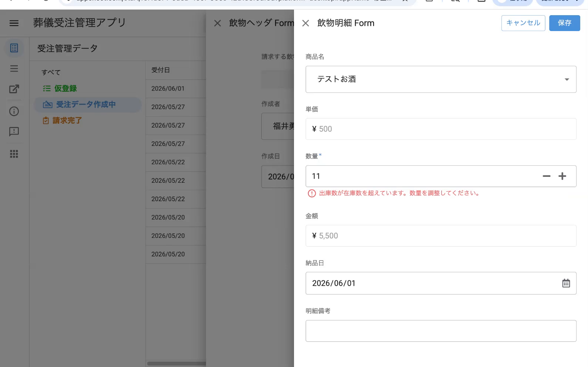Open the apps grid icon

click(14, 154)
